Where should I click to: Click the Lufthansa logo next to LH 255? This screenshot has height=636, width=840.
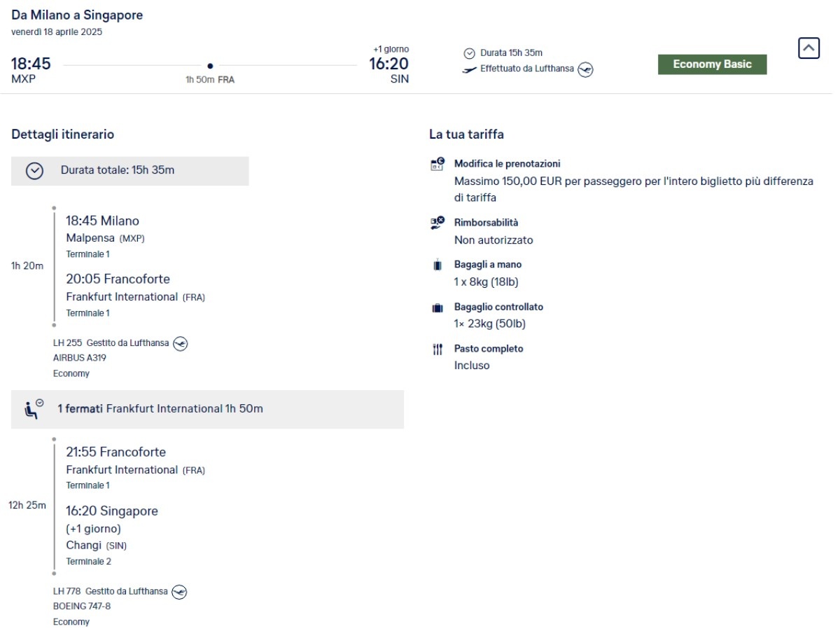coord(180,343)
